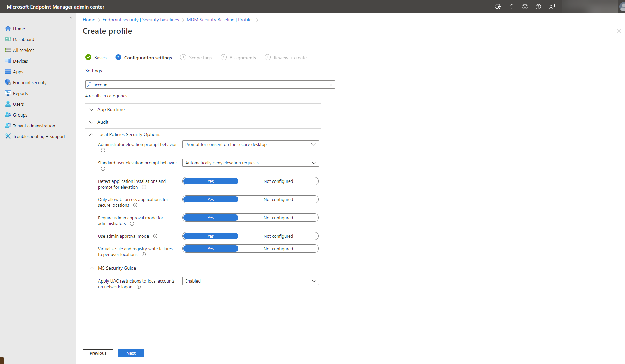The height and width of the screenshot is (364, 625).
Task: Show info for Standard user elevation prompt
Action: (x=103, y=169)
